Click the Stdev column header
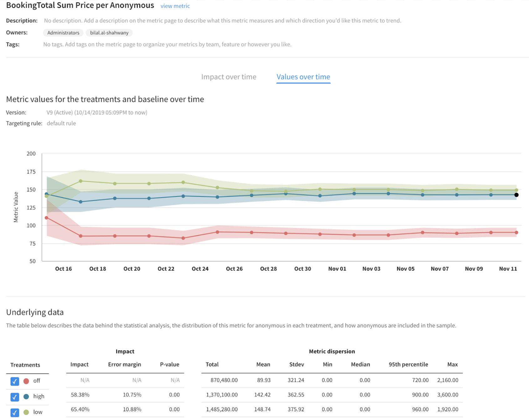Image resolution: width=529 pixels, height=420 pixels. tap(296, 365)
